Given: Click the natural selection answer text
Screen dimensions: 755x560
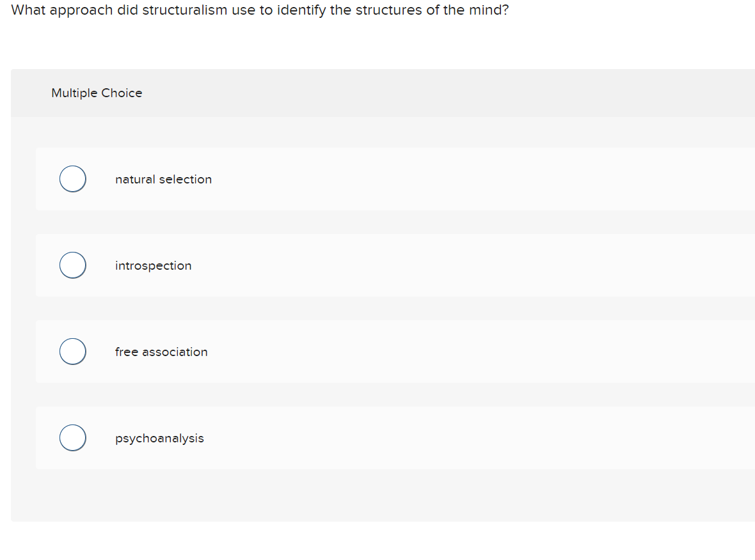Looking at the screenshot, I should (x=163, y=179).
